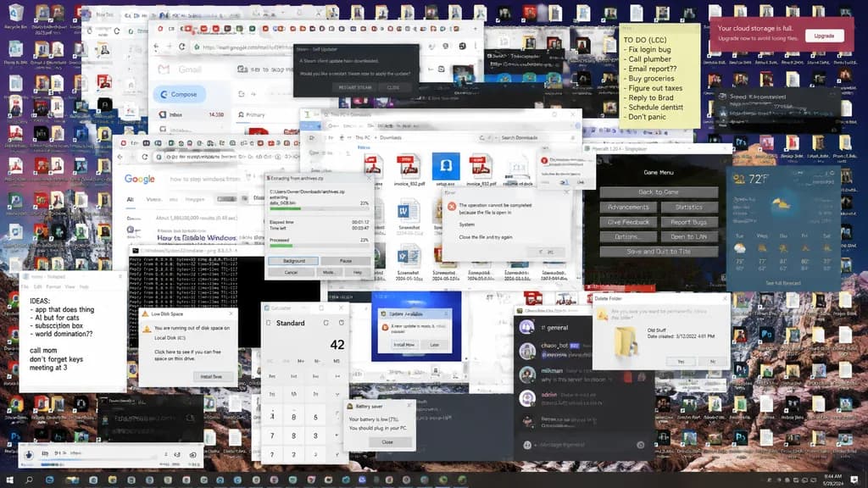This screenshot has width=868, height=488.
Task: Click RESTART STEAM in Steam updater
Action: point(355,87)
